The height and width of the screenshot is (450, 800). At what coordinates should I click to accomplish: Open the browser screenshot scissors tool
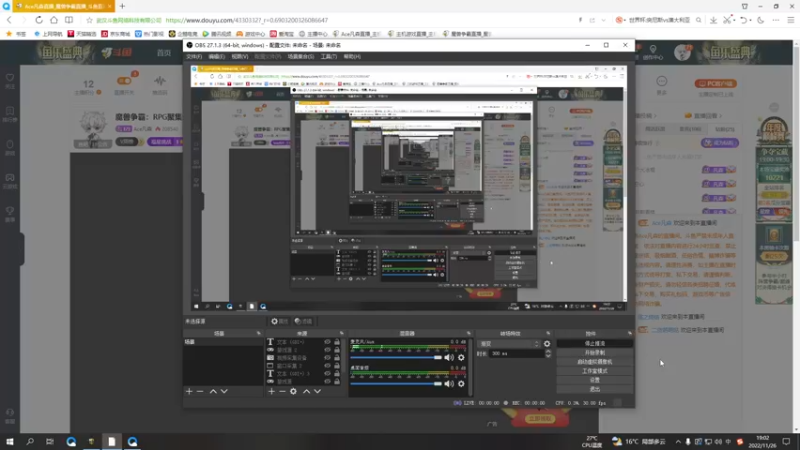pyautogui.click(x=727, y=20)
